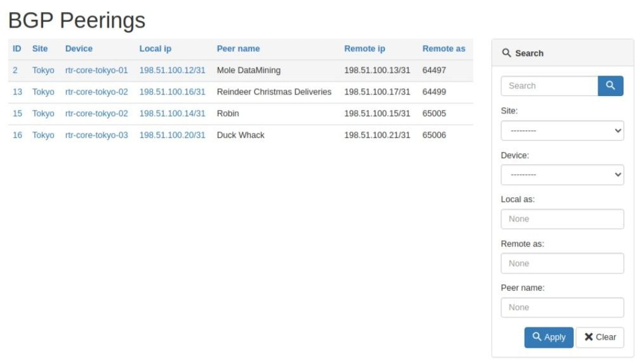Image resolution: width=644 pixels, height=363 pixels.
Task: Sort table by Remote as column
Action: [x=443, y=48]
